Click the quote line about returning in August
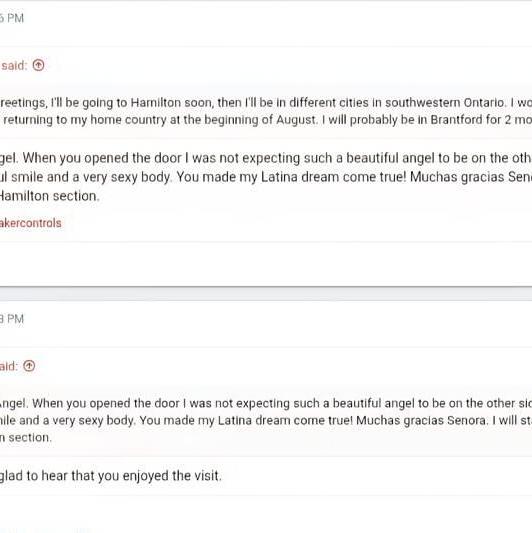532x533 pixels. coord(266,120)
